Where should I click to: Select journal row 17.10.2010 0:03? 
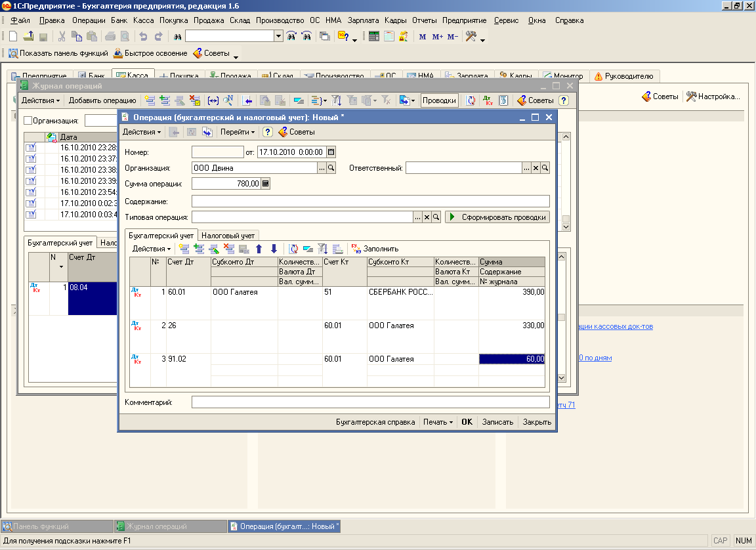pos(70,215)
